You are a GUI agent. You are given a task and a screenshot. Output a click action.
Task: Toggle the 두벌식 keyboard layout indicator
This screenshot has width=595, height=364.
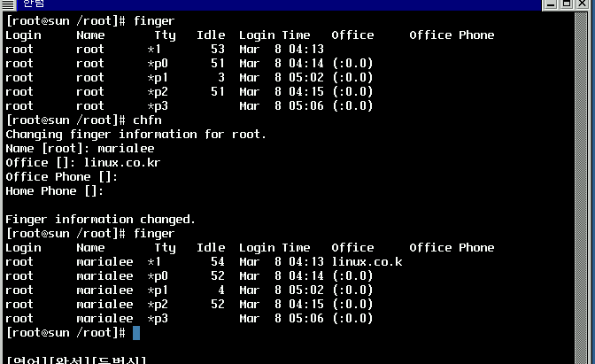tap(119, 360)
